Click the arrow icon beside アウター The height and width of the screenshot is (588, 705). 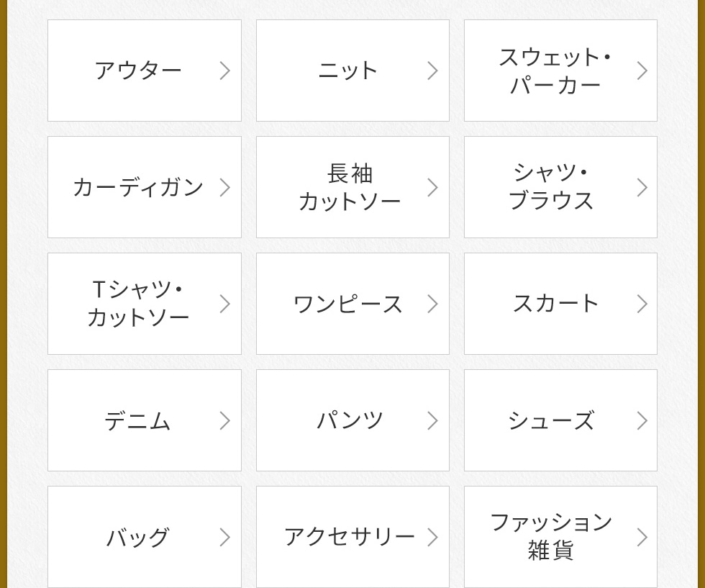pos(224,71)
